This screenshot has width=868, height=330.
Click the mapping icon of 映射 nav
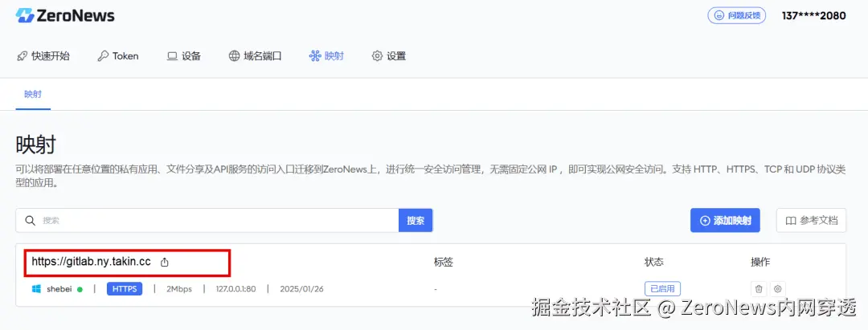pos(315,56)
